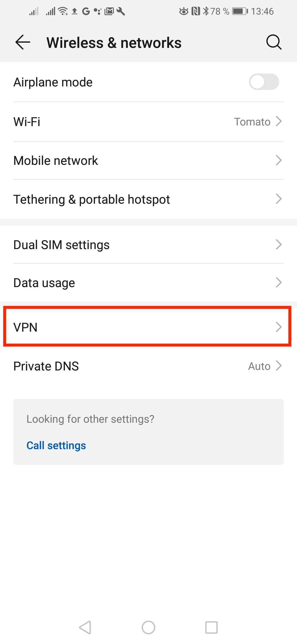Tap the battery icon in status bar
Viewport: 297px width, 644px height.
coord(240,11)
